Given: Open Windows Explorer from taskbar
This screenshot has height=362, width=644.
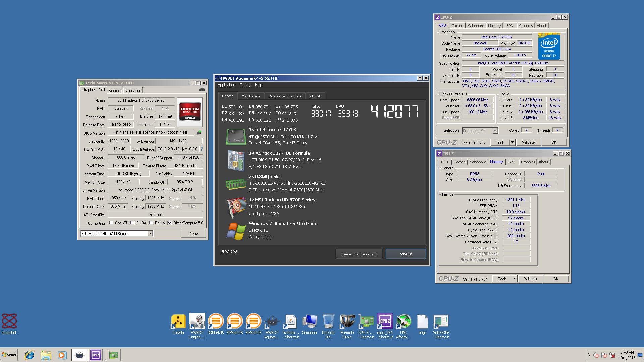Looking at the screenshot, I should tap(46, 355).
